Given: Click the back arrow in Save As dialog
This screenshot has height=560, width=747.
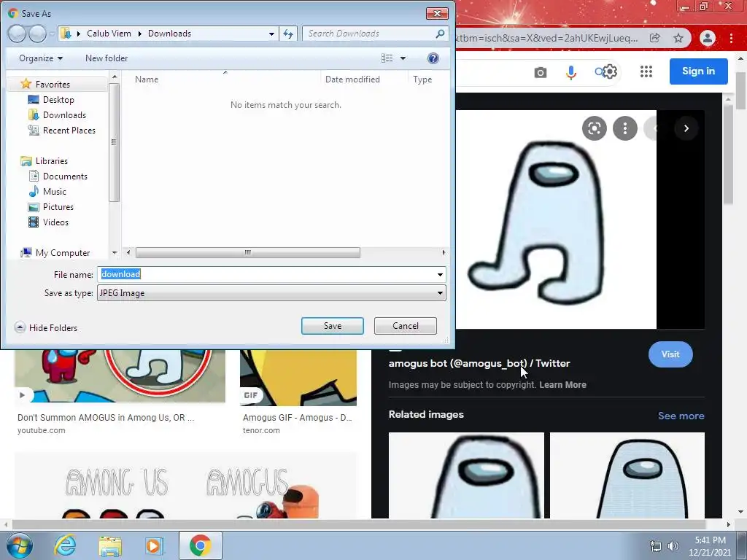Looking at the screenshot, I should 18,34.
